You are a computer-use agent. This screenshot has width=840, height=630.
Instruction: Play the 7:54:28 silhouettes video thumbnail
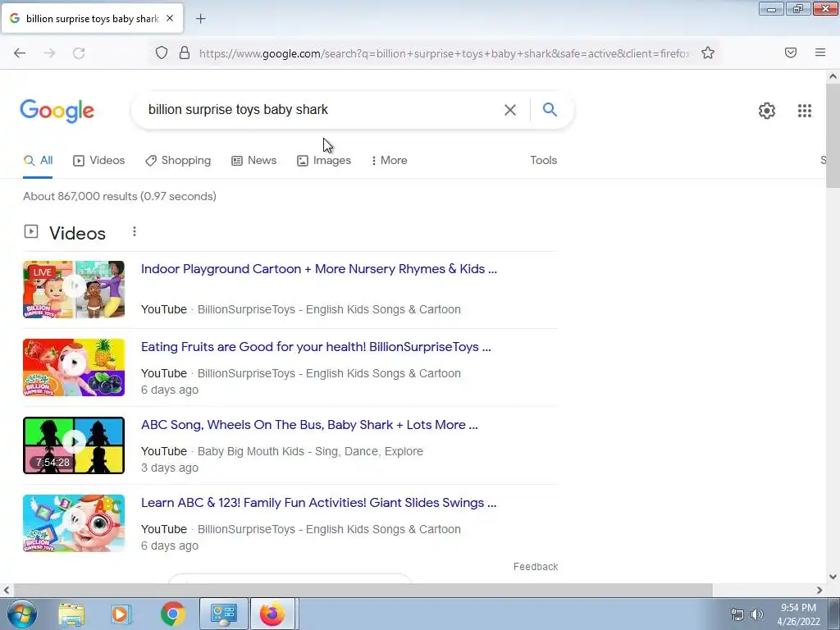click(x=74, y=445)
